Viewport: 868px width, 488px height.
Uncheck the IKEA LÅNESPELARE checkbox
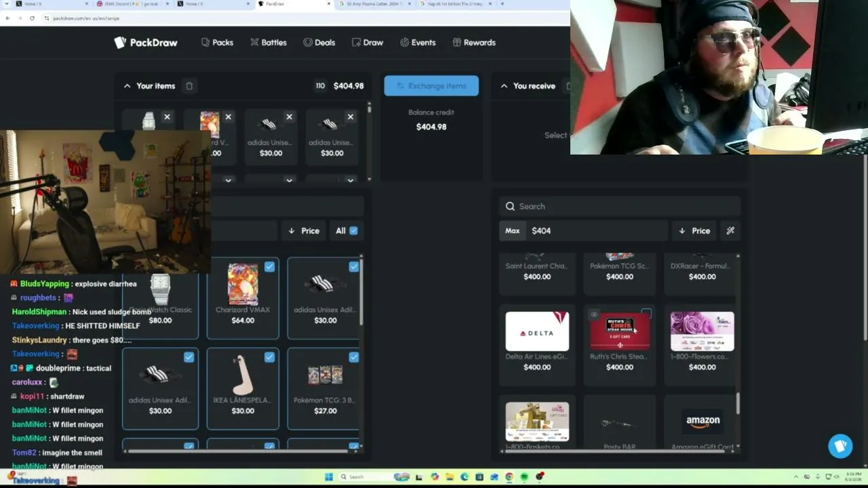(269, 357)
